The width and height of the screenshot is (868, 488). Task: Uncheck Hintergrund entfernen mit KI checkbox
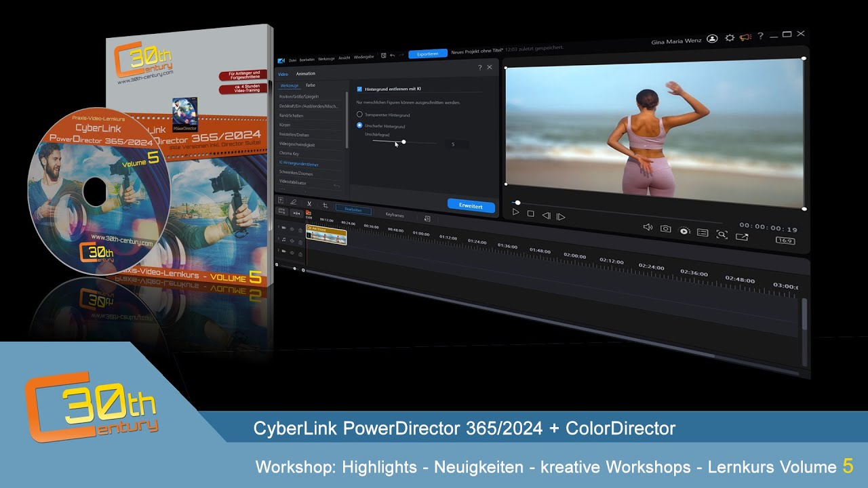(359, 89)
